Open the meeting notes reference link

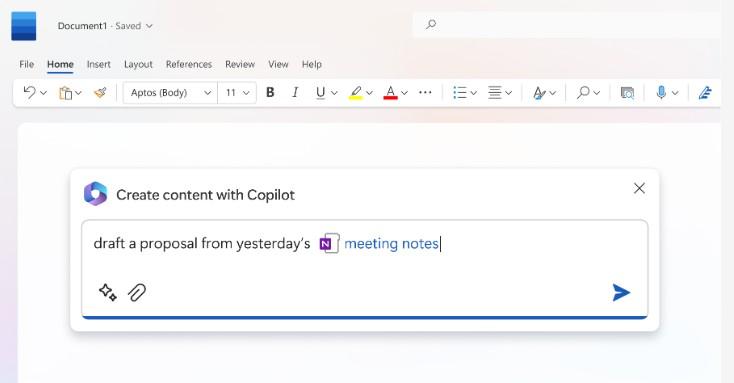pos(391,243)
